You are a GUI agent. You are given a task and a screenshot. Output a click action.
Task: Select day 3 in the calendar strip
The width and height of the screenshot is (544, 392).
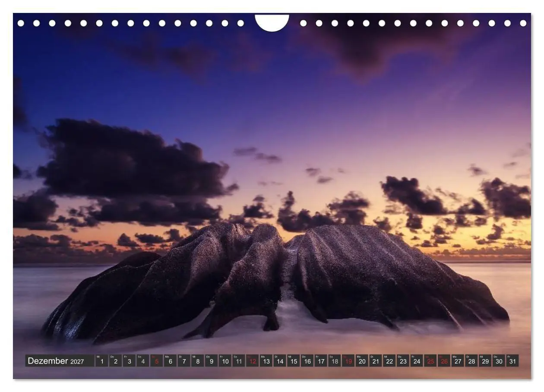click(x=129, y=361)
